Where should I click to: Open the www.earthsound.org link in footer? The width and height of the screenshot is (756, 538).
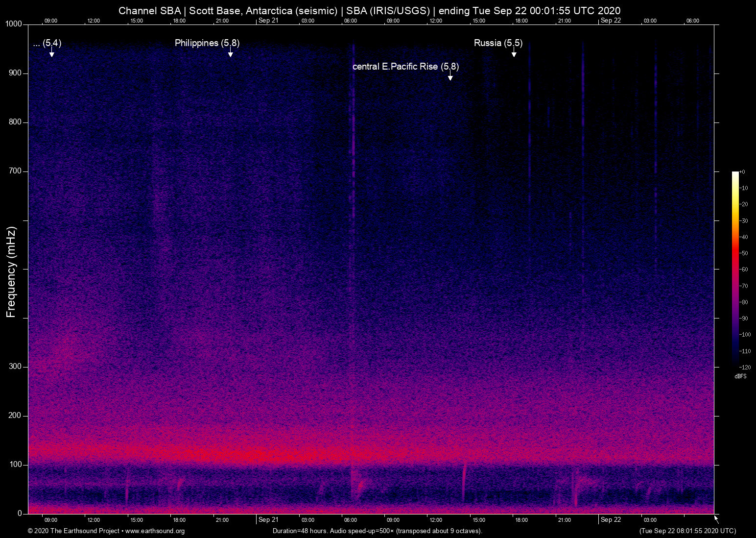(x=155, y=531)
